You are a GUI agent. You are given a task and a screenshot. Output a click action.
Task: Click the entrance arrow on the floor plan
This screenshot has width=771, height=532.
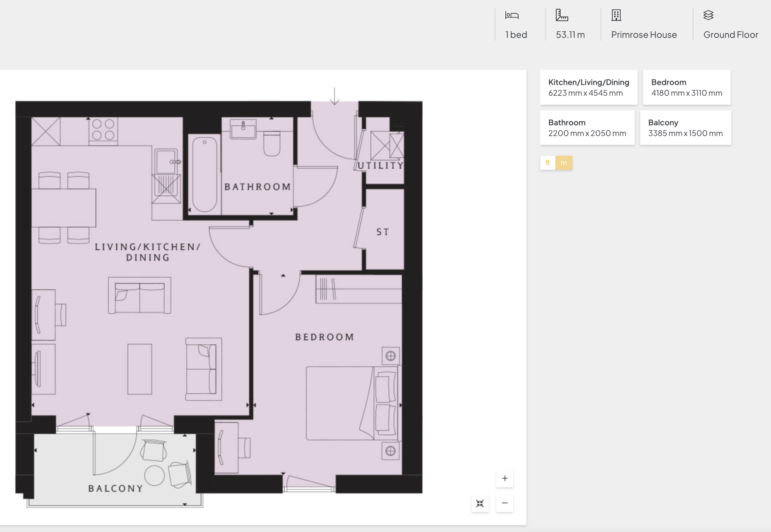point(335,96)
